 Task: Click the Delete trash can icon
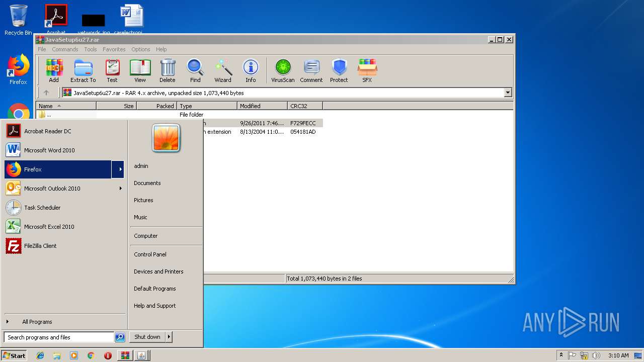[x=168, y=70]
